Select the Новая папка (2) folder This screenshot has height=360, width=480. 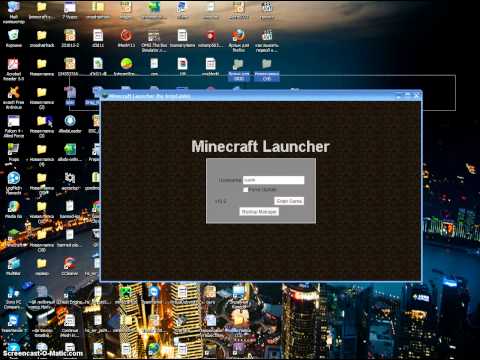click(x=42, y=97)
